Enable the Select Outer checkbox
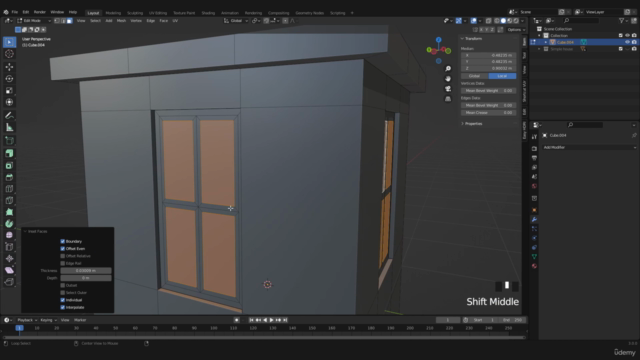Image resolution: width=640 pixels, height=360 pixels. pos(62,293)
